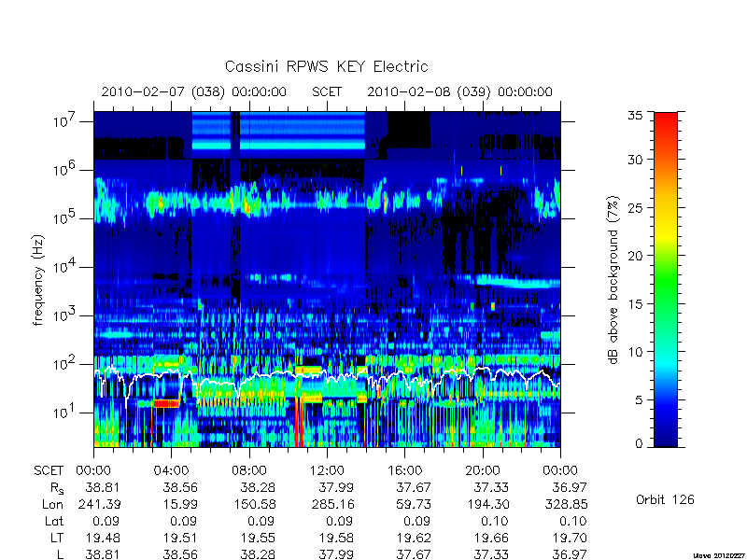Click the 10^7 frequency tick label
The image size is (747, 560).
tap(65, 121)
